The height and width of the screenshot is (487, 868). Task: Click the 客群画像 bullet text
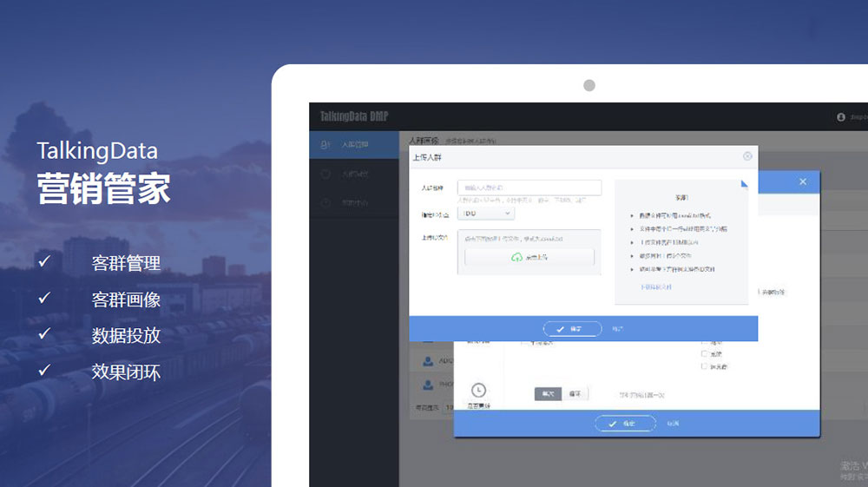pos(126,299)
